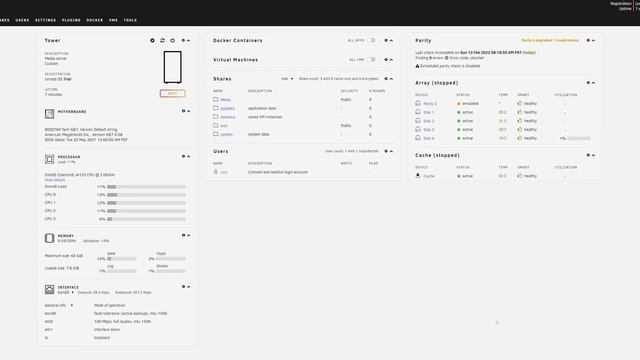The image size is (640, 360).
Task: Open Motherboard section settings gear
Action: pyautogui.click(x=183, y=111)
